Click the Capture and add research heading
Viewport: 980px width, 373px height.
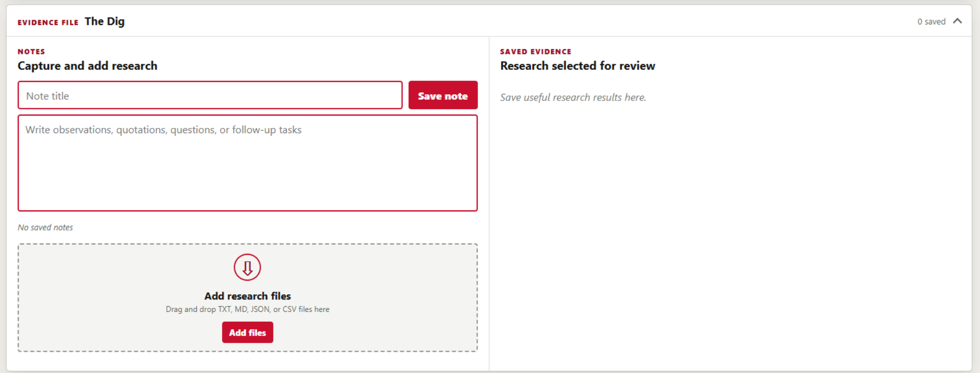click(88, 66)
